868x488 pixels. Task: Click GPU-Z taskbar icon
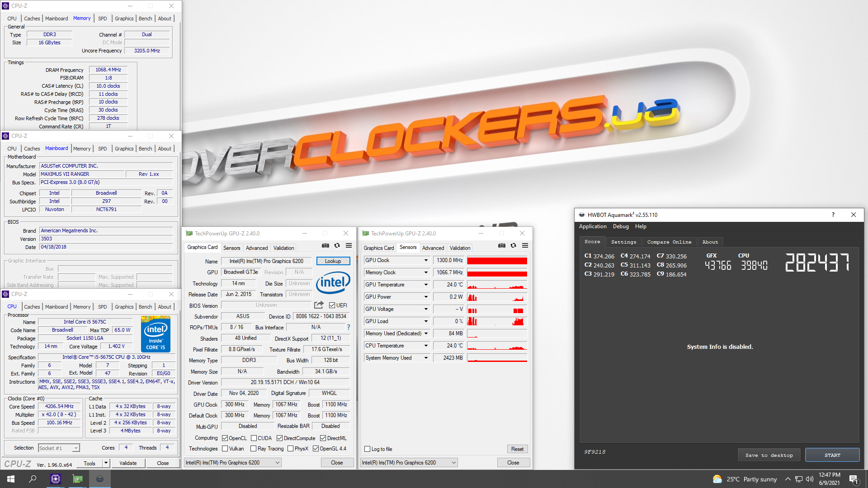(78, 479)
